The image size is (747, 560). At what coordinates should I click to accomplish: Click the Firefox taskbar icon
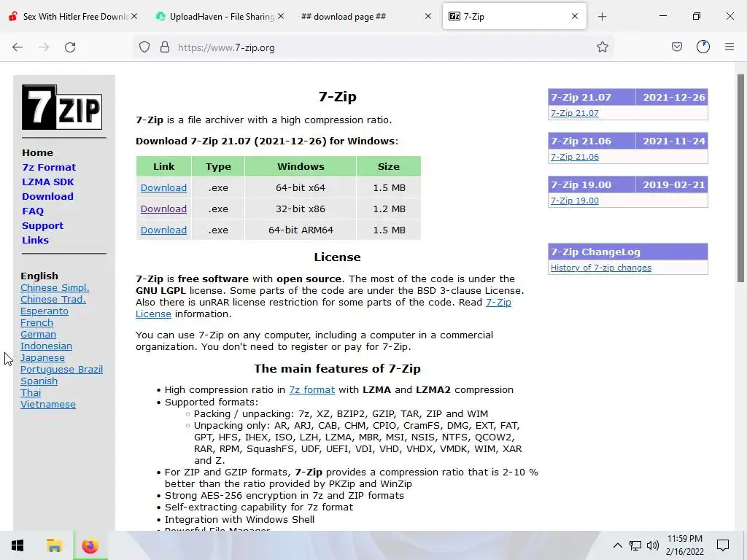click(x=90, y=545)
